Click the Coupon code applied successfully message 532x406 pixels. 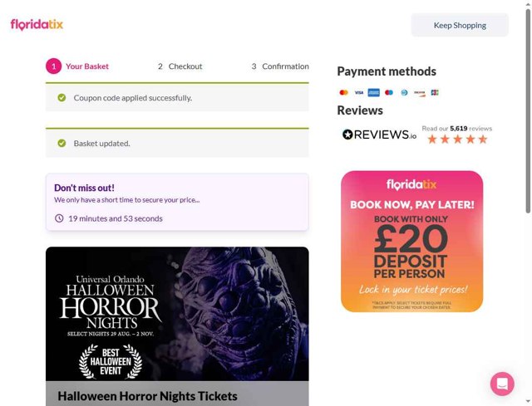(x=133, y=98)
